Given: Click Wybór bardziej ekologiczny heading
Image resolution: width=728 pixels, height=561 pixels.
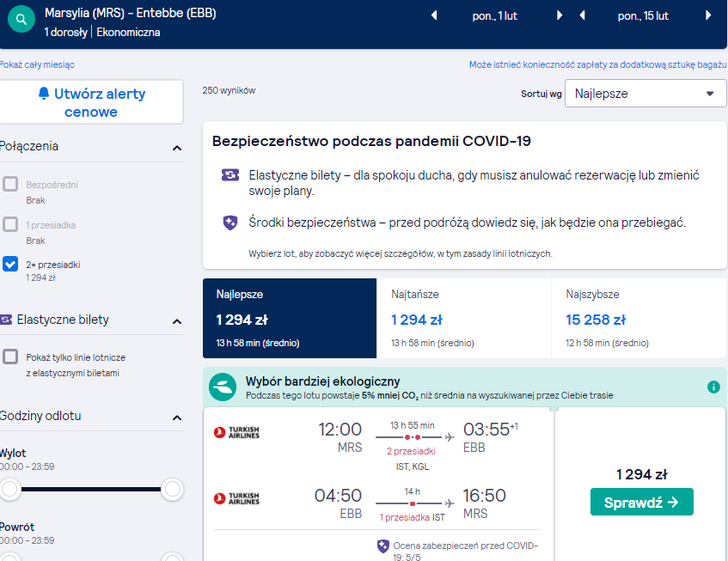Looking at the screenshot, I should (322, 381).
